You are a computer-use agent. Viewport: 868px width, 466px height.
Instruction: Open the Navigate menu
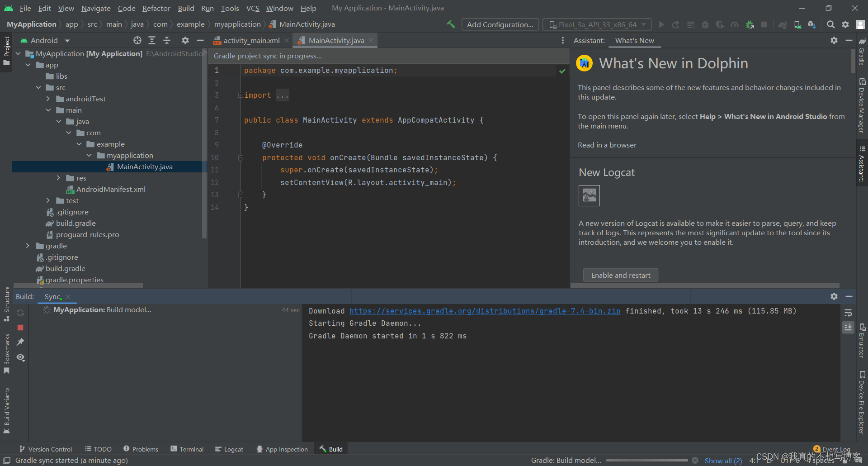tap(96, 8)
